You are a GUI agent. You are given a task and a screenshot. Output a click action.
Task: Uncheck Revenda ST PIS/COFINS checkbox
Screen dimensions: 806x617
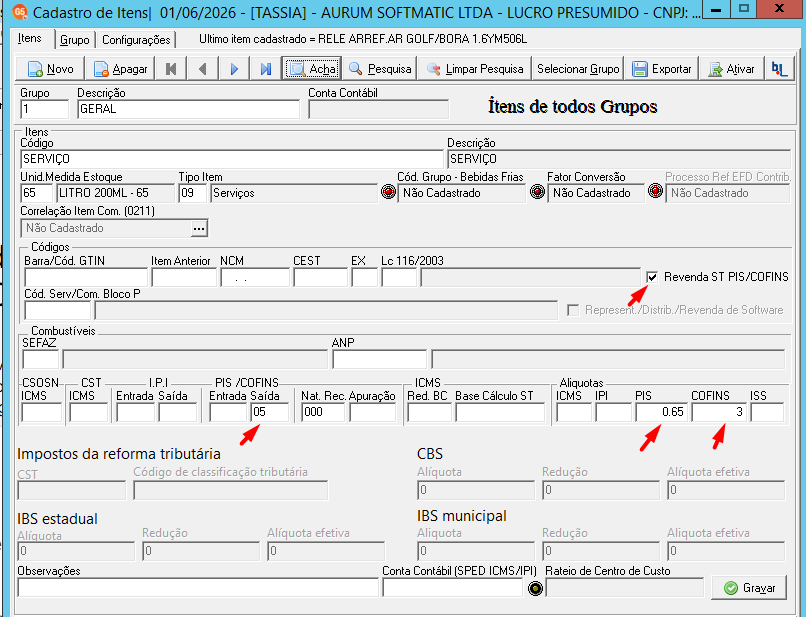[x=652, y=277]
